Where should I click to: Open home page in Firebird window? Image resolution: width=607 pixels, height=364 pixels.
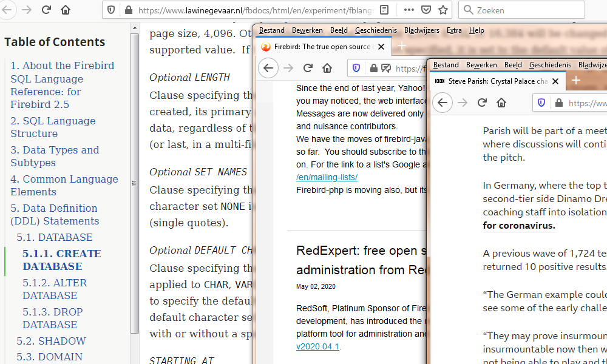coord(327,68)
